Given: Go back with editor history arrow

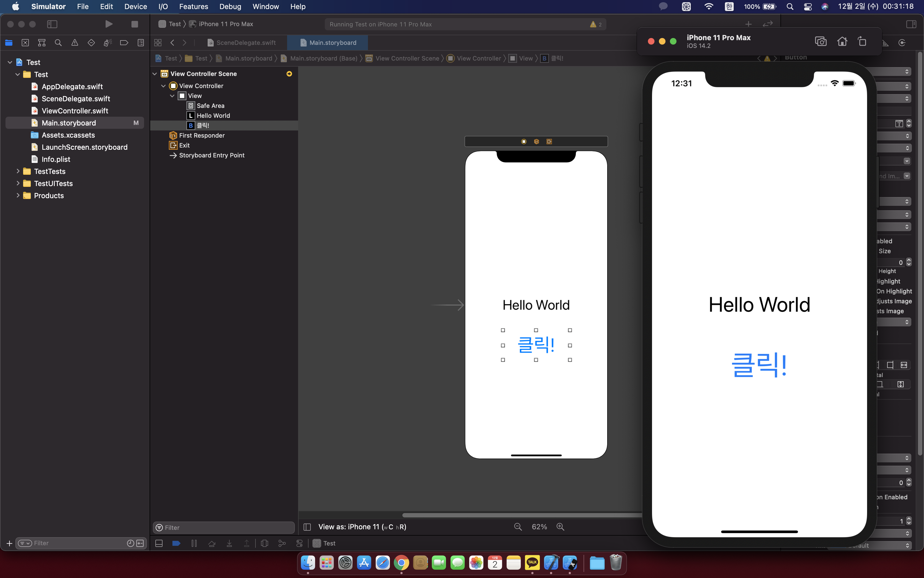Looking at the screenshot, I should pos(172,43).
